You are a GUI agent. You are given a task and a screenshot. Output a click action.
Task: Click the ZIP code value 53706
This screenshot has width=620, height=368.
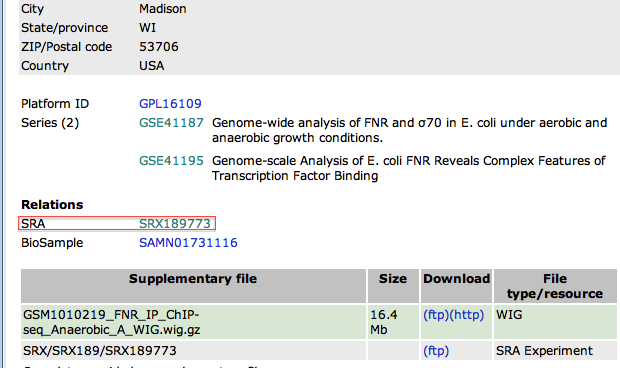tap(159, 47)
